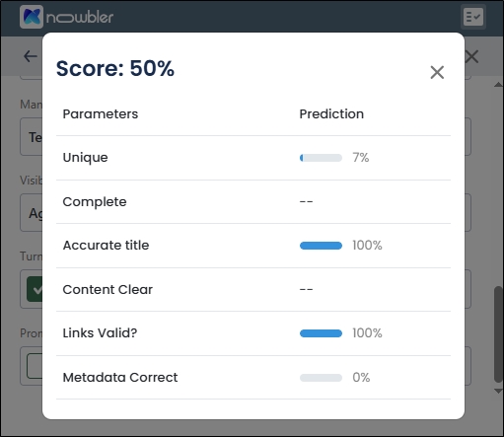Click the Knowbler wordmark text

[x=80, y=17]
